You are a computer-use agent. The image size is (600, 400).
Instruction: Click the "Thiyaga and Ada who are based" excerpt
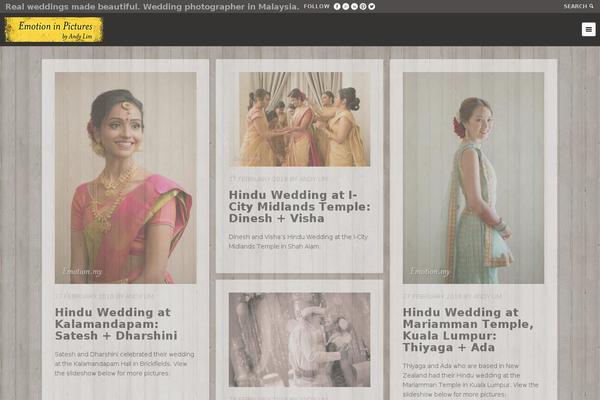click(470, 380)
